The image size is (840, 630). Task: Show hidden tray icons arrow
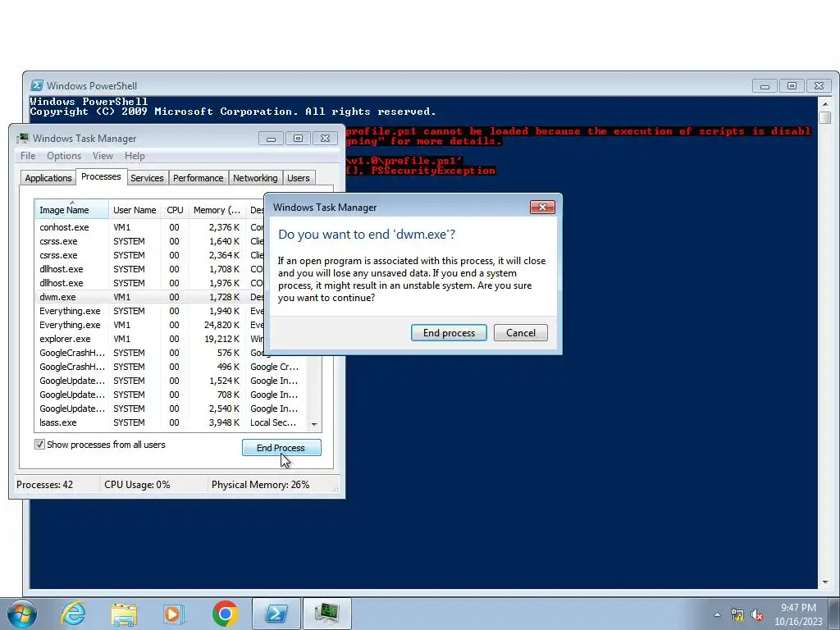(x=717, y=614)
